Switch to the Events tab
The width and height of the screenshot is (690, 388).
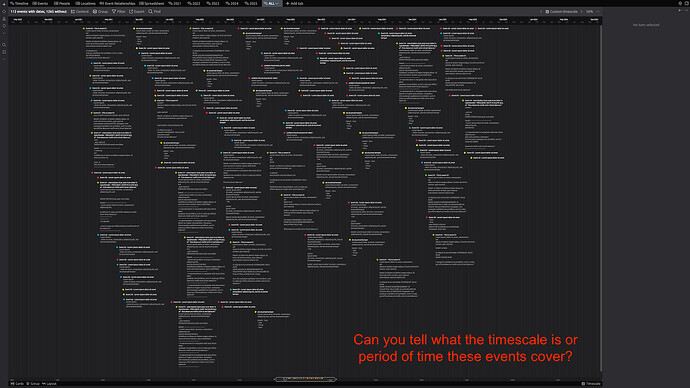pyautogui.click(x=40, y=3)
